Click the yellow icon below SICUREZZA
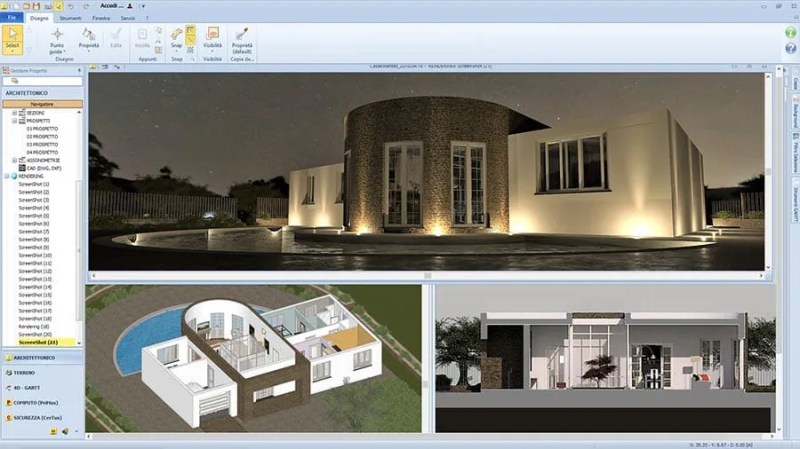The image size is (800, 449). pyautogui.click(x=53, y=432)
